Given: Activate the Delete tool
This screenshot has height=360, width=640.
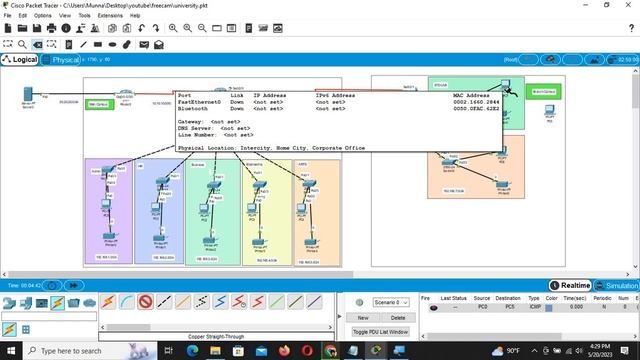Looking at the screenshot, I should pyautogui.click(x=37, y=44).
